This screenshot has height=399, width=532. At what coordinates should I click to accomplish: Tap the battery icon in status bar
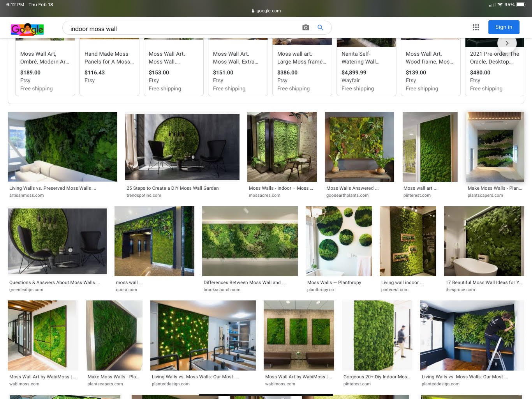521,5
